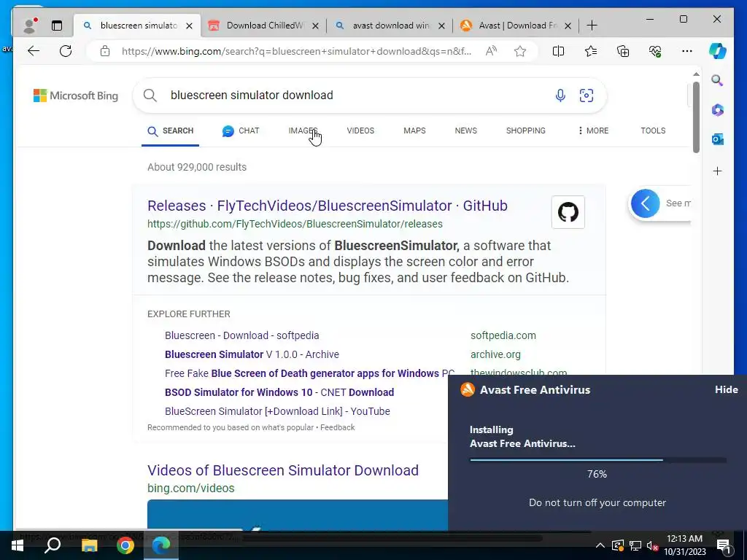The width and height of the screenshot is (747, 560).
Task: Open the Edge profile avatar icon
Action: pyautogui.click(x=30, y=26)
